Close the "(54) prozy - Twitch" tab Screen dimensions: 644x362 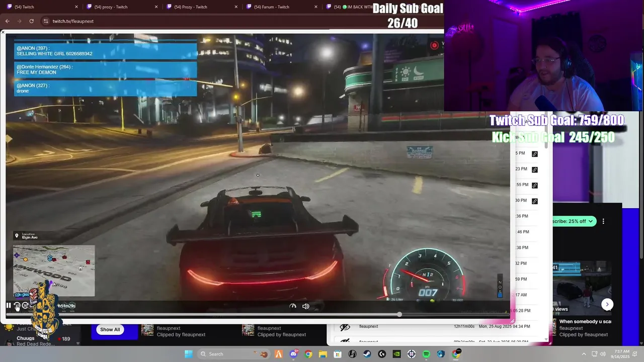tap(156, 7)
